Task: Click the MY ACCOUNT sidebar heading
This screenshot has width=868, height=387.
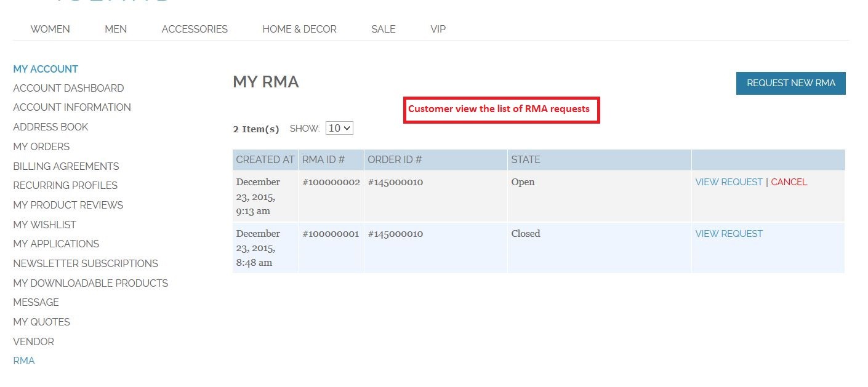Action: tap(46, 69)
